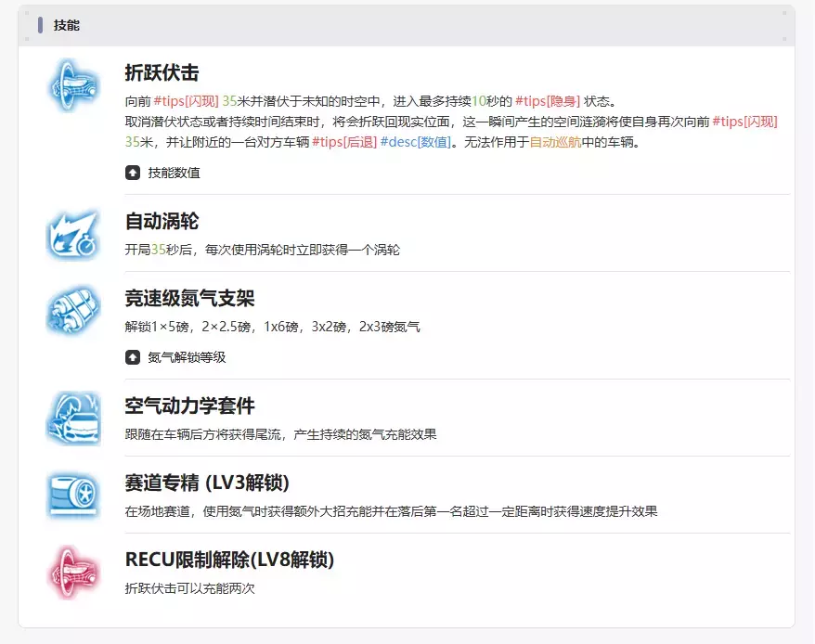Click the purple bar beside 技能
Screen dimensions: 815x644
tap(41, 25)
